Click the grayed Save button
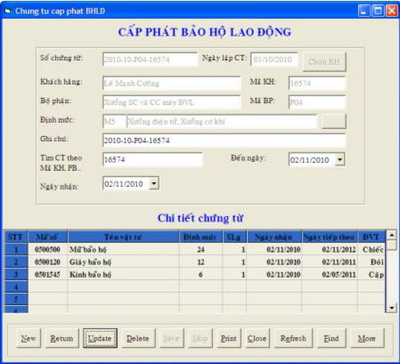Screen dimensions: 400x364 [x=172, y=338]
